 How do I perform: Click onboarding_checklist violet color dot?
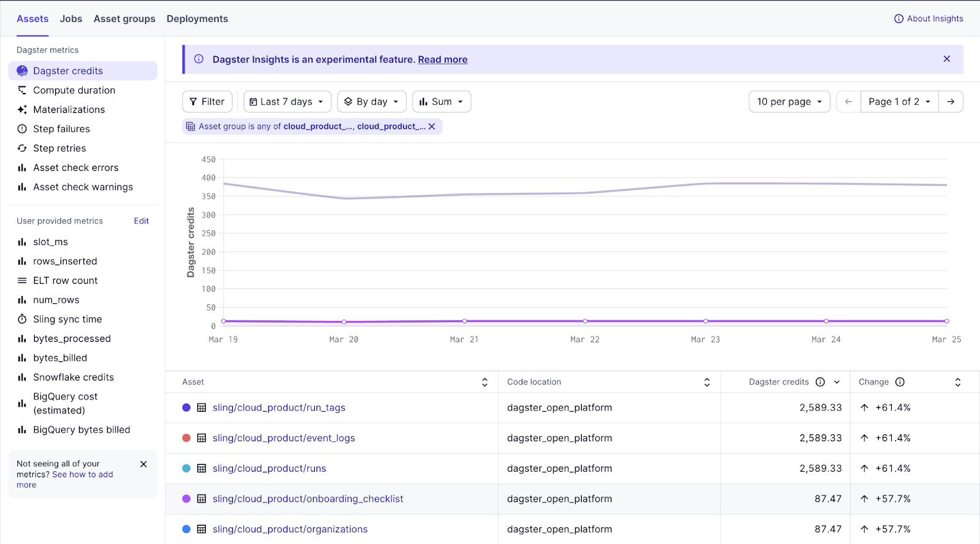pyautogui.click(x=186, y=499)
